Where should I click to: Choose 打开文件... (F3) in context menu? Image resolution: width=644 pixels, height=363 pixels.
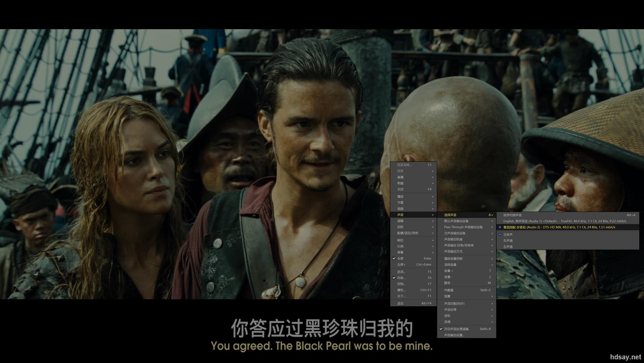414,165
